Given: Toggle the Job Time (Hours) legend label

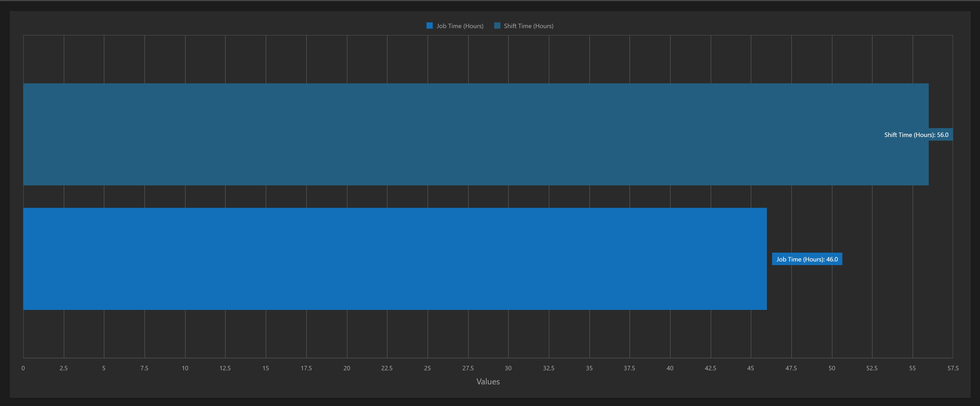Looking at the screenshot, I should click(x=460, y=26).
